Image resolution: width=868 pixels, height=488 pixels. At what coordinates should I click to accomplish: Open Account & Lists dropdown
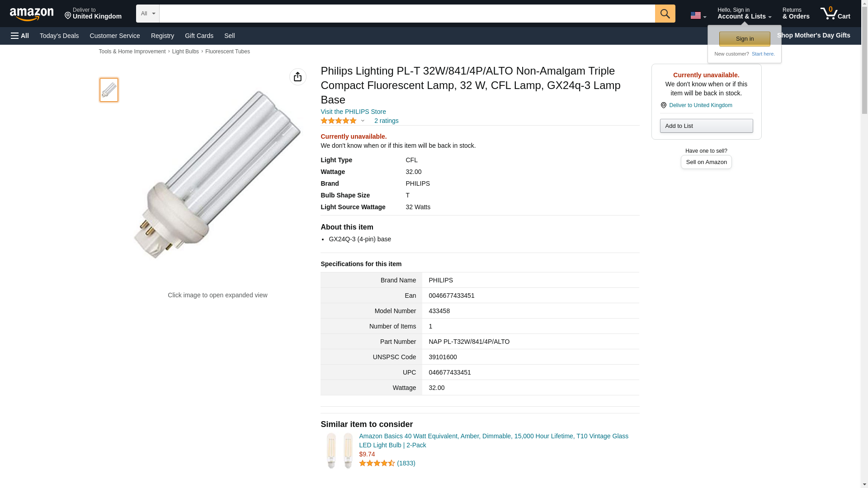pos(744,14)
